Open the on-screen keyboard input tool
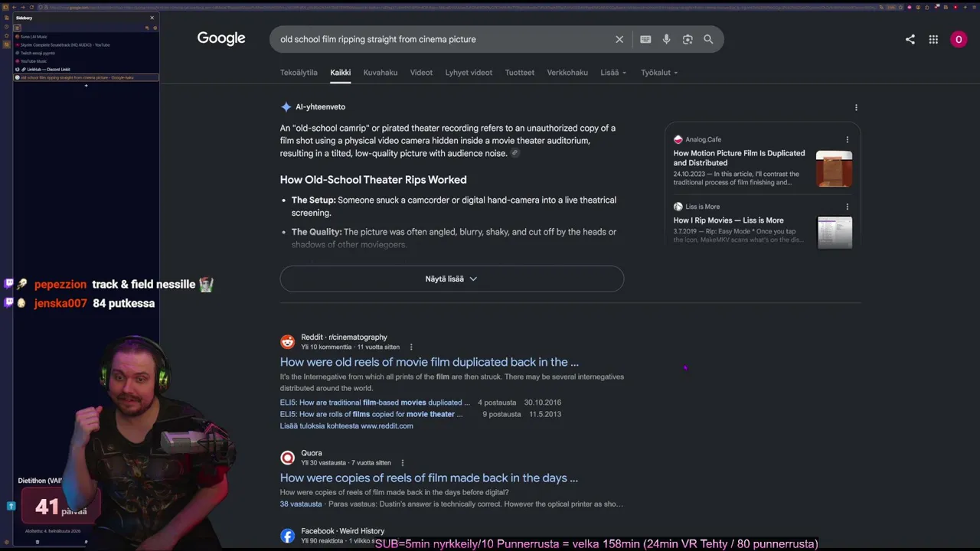 coord(645,39)
